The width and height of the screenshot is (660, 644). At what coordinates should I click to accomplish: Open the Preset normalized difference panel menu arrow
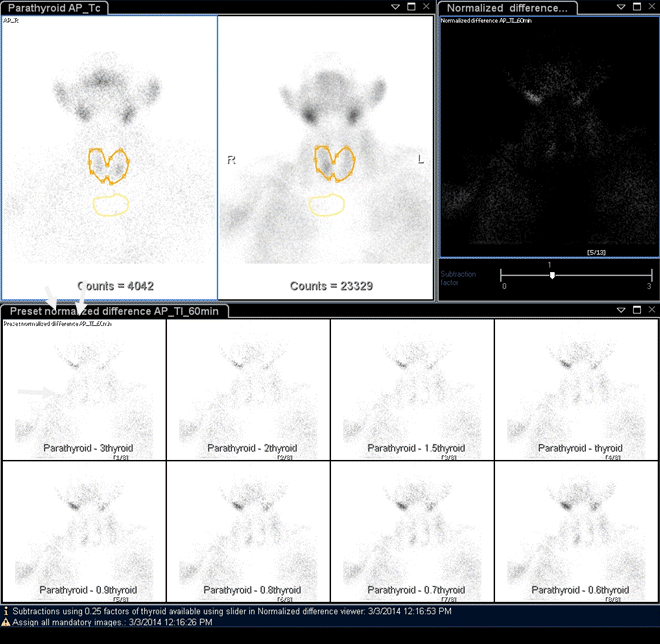point(622,311)
